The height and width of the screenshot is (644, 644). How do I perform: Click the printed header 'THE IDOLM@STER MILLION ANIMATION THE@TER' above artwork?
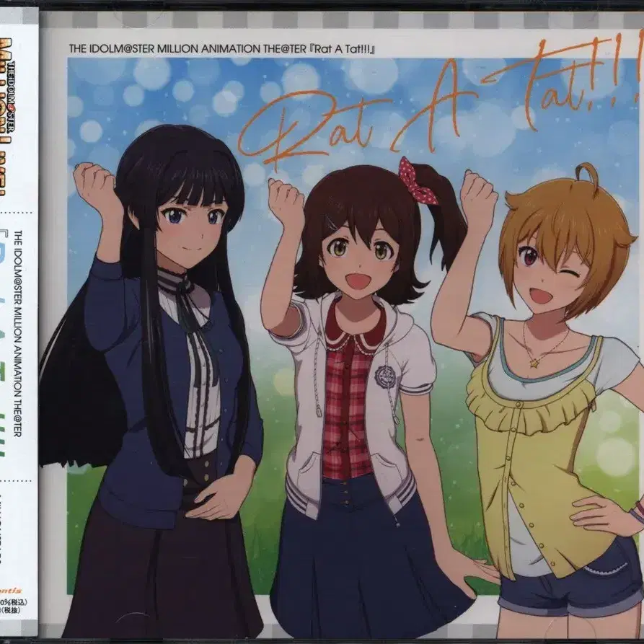pyautogui.click(x=188, y=49)
